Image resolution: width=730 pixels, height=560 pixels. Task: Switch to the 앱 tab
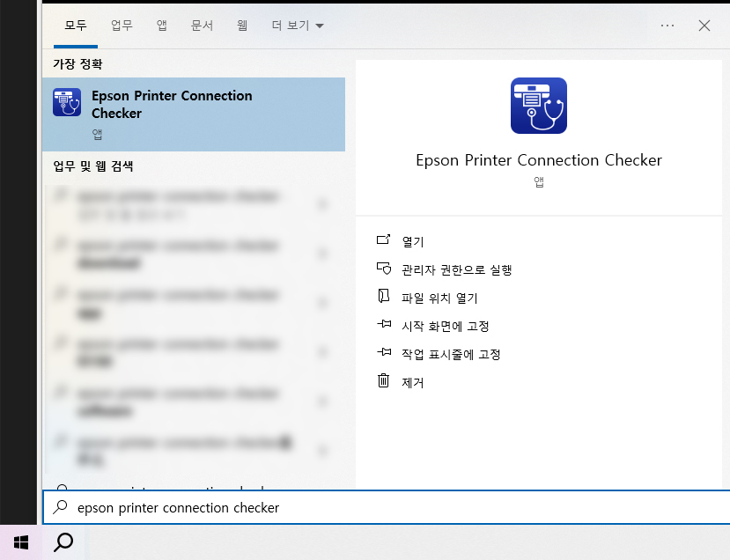coord(161,26)
